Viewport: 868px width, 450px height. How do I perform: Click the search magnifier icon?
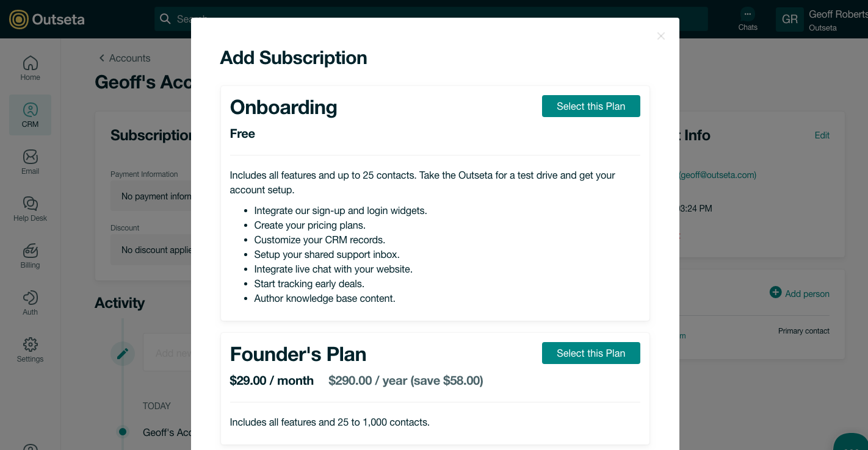pos(165,19)
